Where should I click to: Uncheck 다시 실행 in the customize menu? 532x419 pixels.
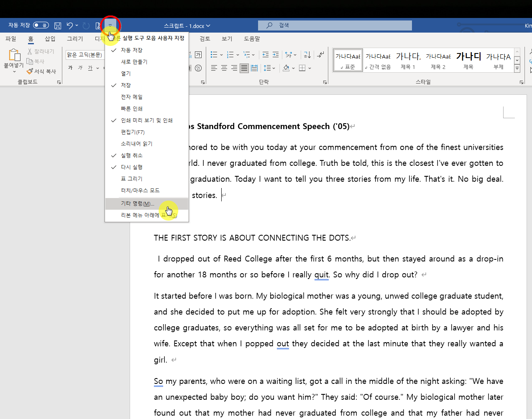[x=147, y=167]
